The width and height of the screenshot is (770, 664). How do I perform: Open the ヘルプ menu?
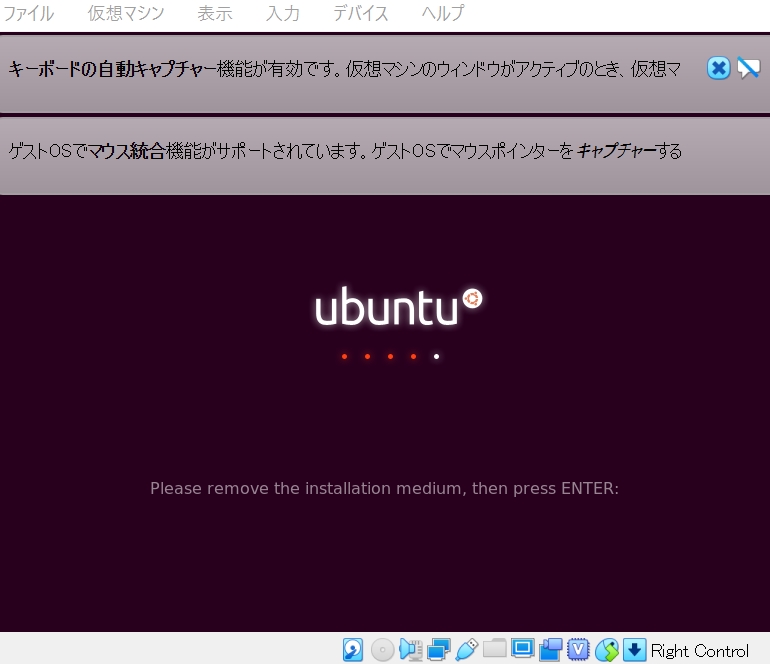pyautogui.click(x=442, y=13)
